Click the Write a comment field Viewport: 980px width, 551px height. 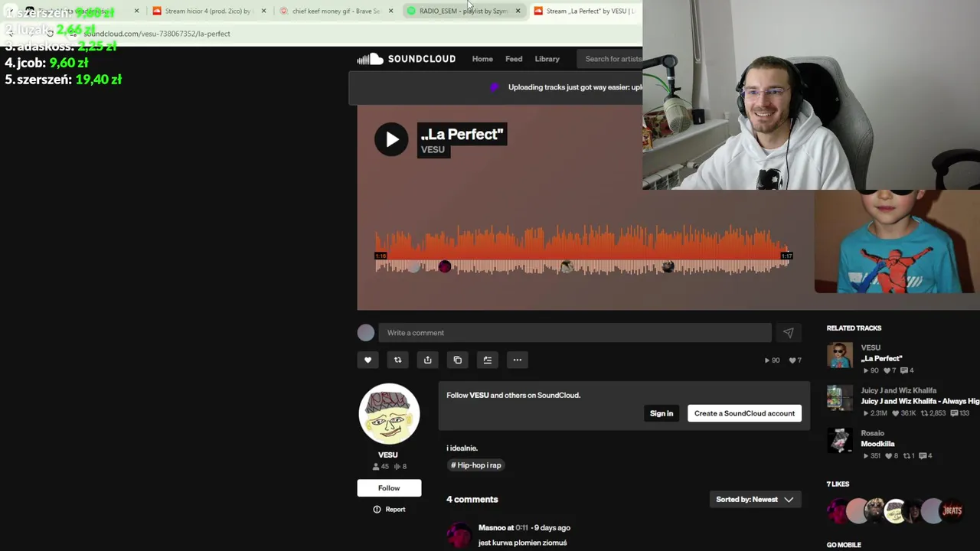[x=574, y=333]
